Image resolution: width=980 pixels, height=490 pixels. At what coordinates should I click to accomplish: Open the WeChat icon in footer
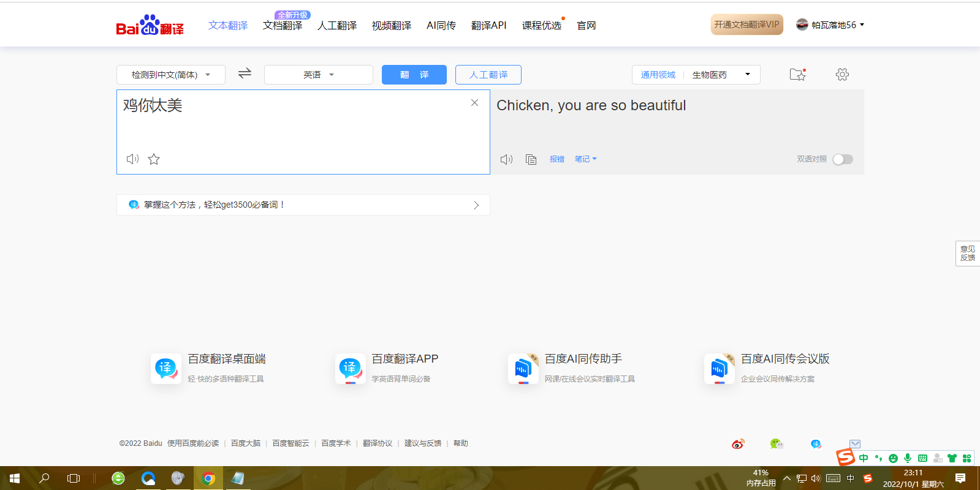pos(777,444)
